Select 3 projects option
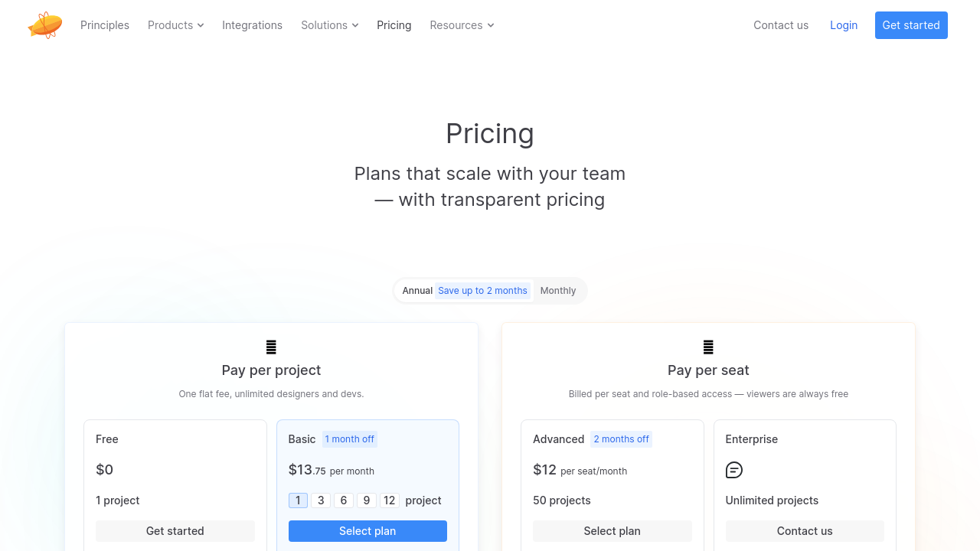 click(x=321, y=500)
